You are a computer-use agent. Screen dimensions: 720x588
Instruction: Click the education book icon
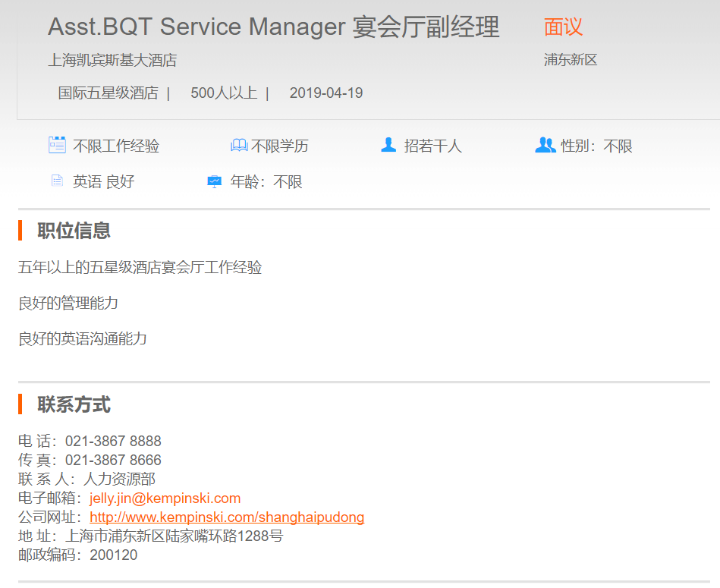[239, 145]
